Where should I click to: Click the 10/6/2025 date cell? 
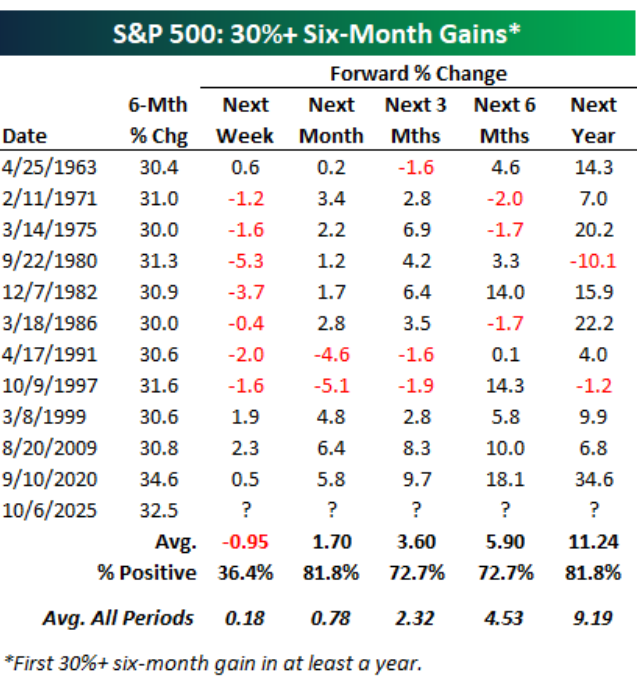click(50, 514)
